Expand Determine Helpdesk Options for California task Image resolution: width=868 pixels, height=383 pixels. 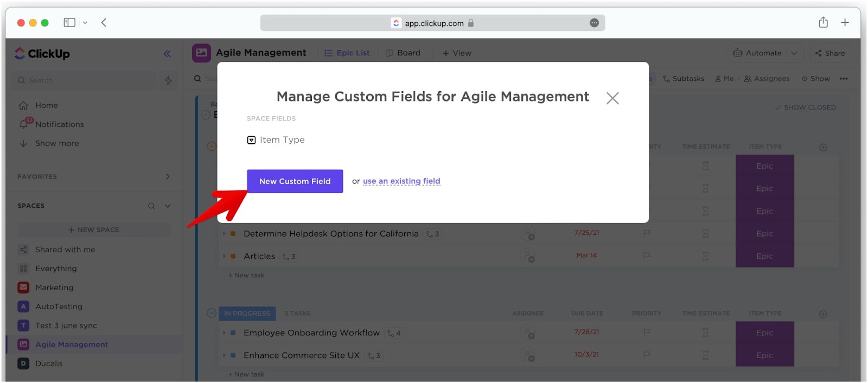pos(224,234)
